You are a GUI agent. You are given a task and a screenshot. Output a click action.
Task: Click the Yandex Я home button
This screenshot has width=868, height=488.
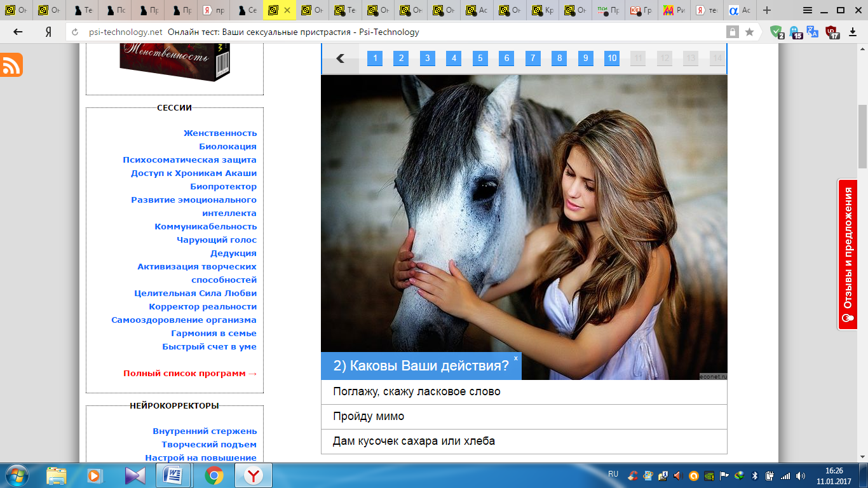click(48, 32)
